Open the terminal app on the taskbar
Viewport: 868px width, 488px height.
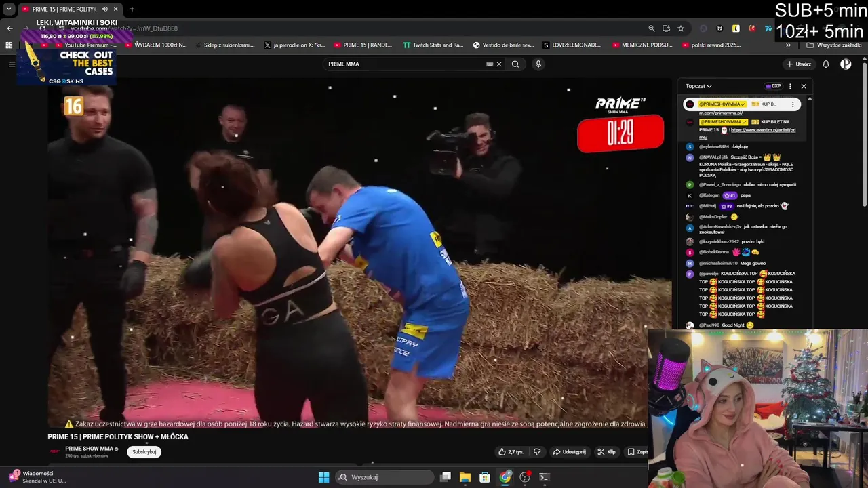(544, 477)
